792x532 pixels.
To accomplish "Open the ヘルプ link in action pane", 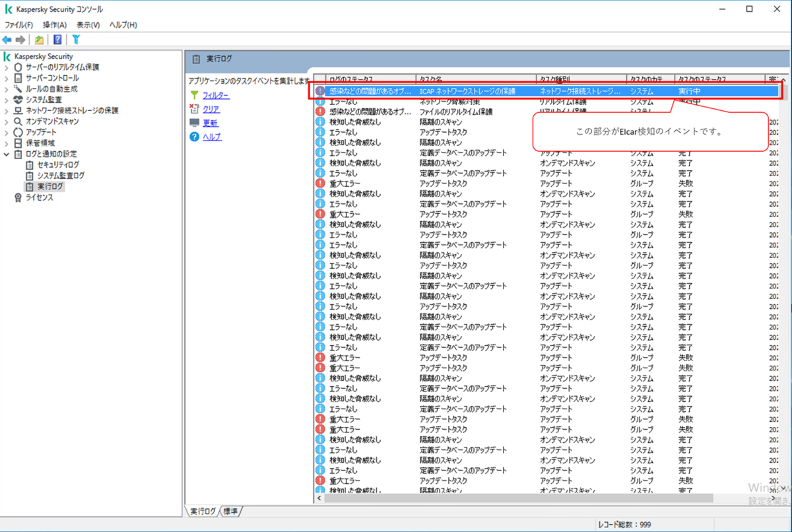I will pos(212,137).
